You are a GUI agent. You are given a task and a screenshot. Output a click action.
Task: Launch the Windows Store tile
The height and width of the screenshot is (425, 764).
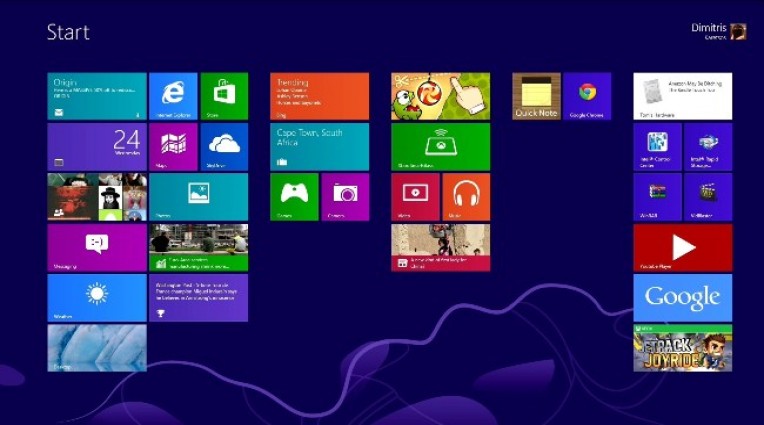click(x=224, y=96)
